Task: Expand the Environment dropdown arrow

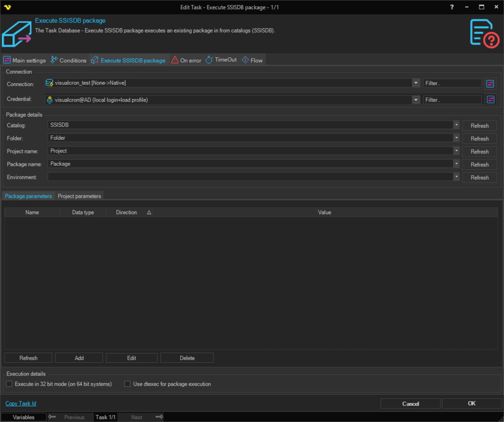Action: point(456,176)
